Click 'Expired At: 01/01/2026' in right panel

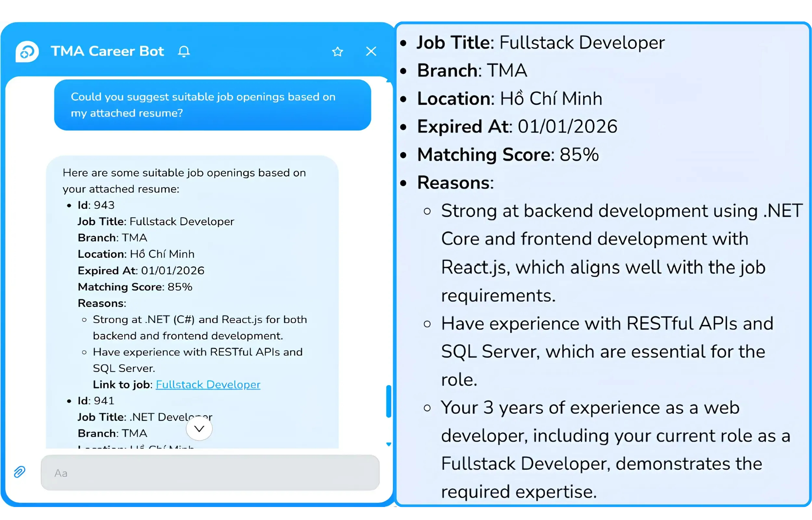517,127
